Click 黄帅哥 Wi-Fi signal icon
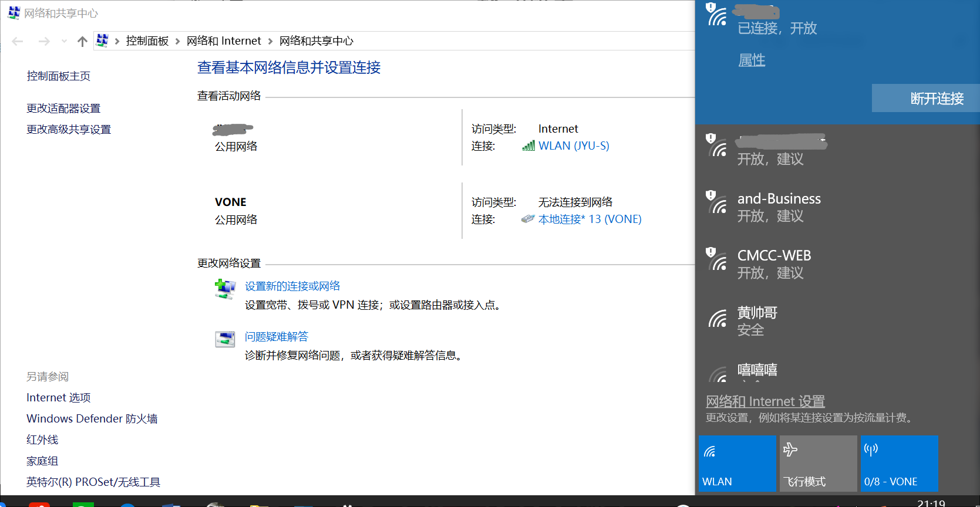 pyautogui.click(x=717, y=319)
